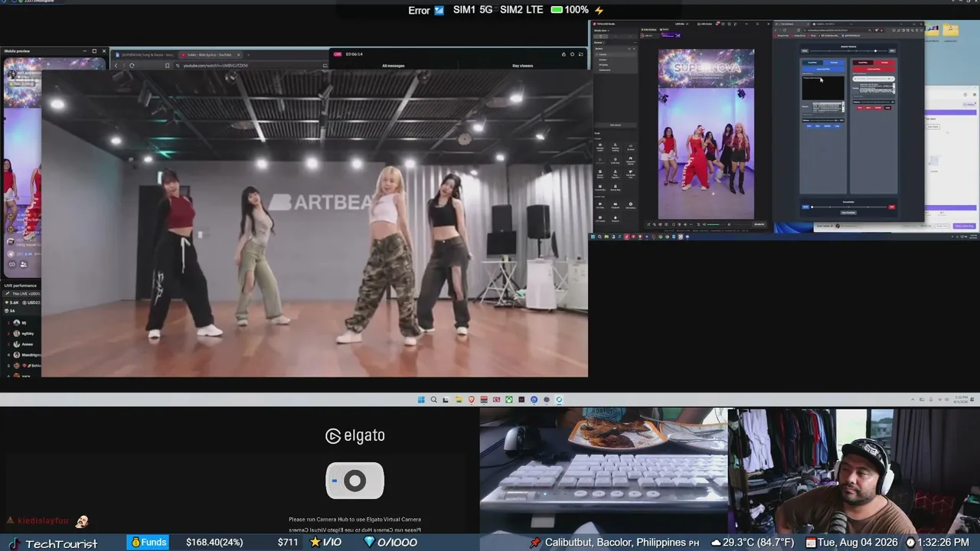This screenshot has width=980, height=551.
Task: Open the yellow desktop folder at the far right
Action: (x=950, y=31)
